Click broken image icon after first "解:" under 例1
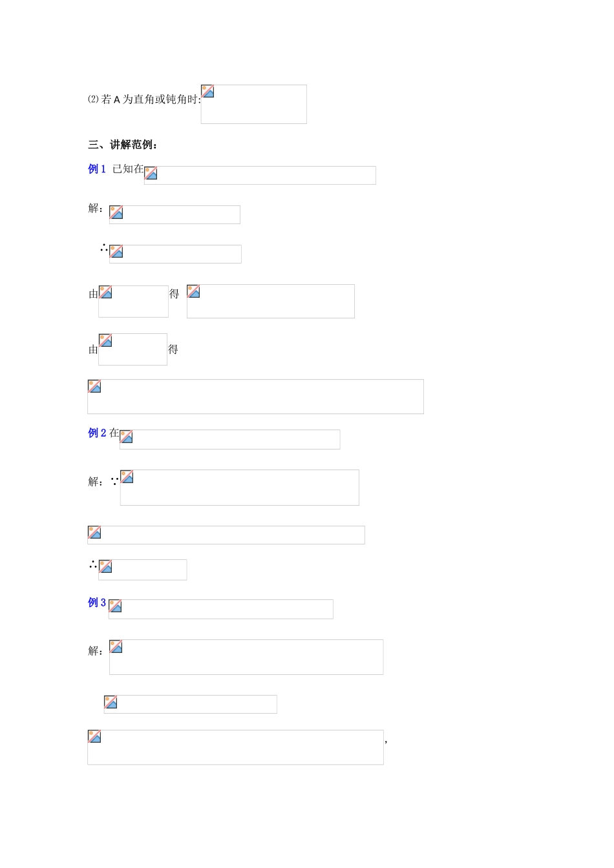Screen dimensions: 614x868 (x=116, y=212)
